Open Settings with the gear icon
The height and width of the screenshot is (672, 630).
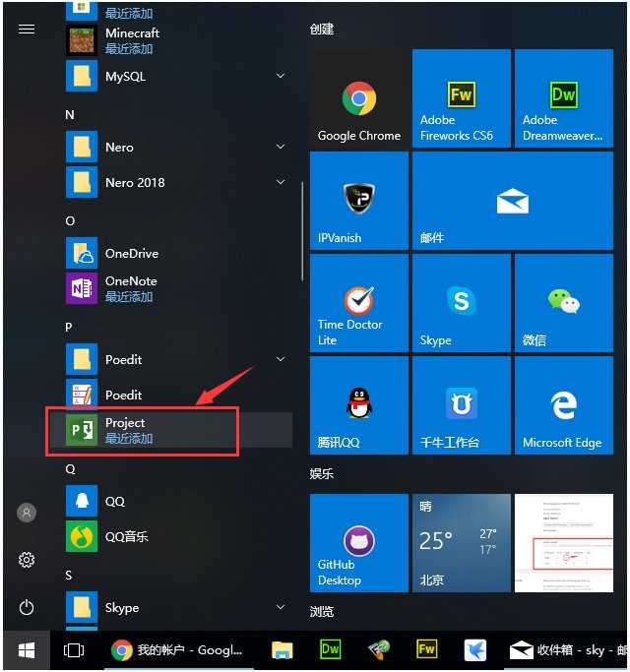[27, 560]
